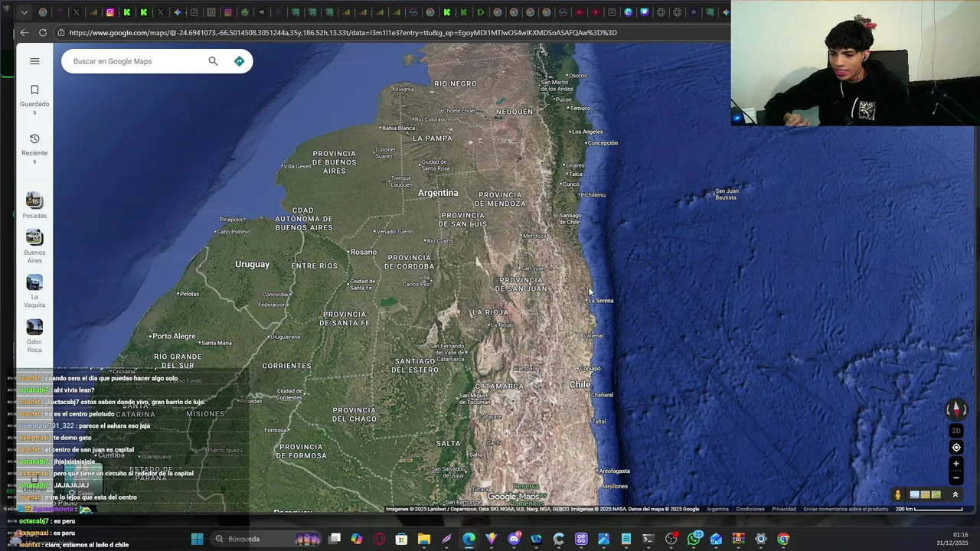The height and width of the screenshot is (551, 980).
Task: Open File Explorer from taskbar
Action: [x=423, y=539]
